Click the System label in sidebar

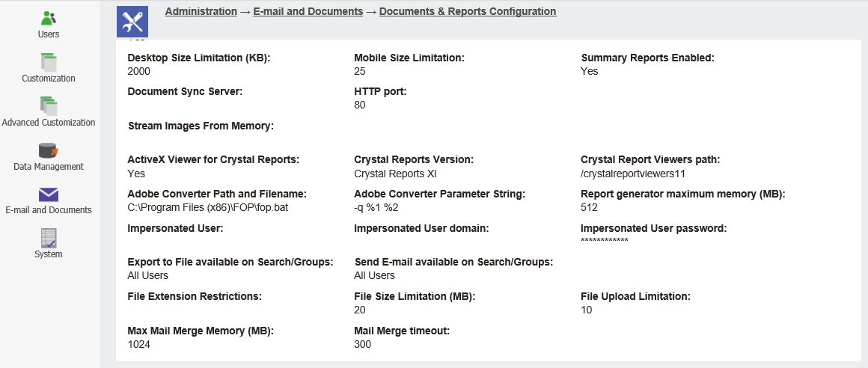point(49,254)
